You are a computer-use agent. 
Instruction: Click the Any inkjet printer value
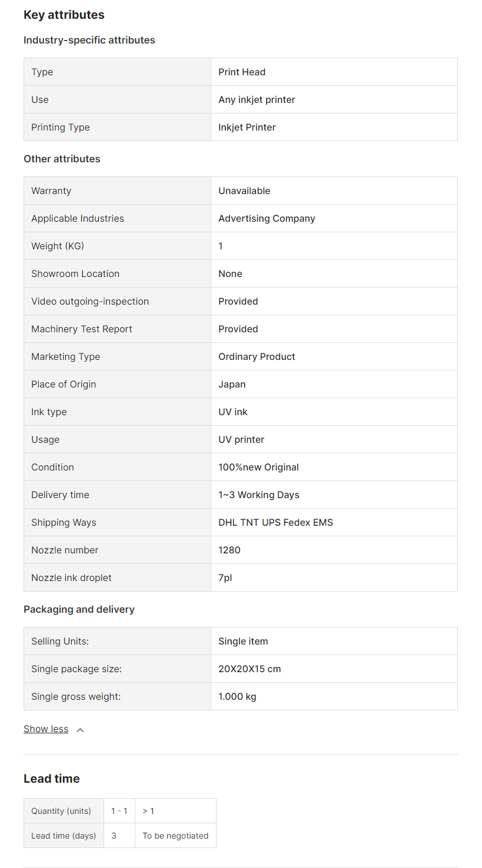tap(257, 99)
